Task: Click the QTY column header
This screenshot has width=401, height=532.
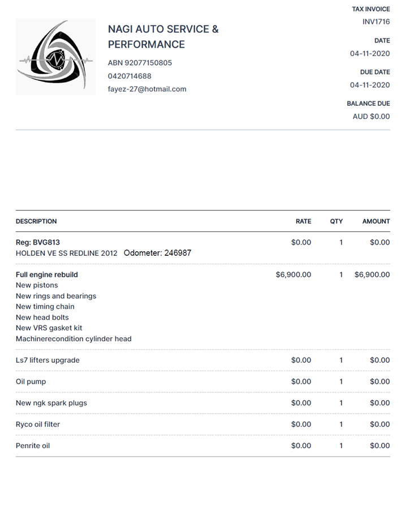Action: pos(337,221)
